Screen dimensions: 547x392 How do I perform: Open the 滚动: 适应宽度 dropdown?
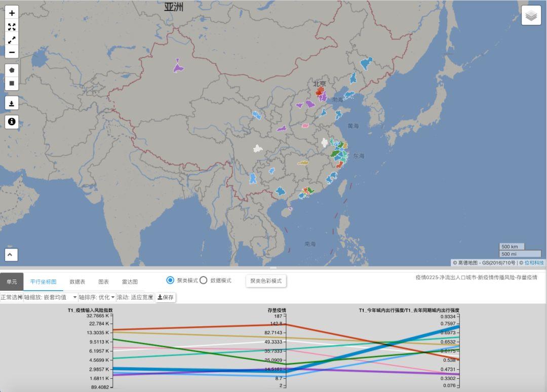click(135, 297)
